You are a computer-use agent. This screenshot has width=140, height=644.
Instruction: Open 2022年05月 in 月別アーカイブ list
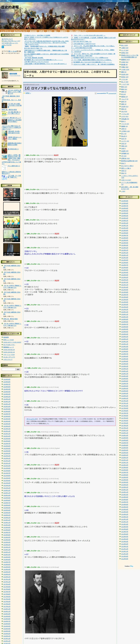click(x=7, y=449)
